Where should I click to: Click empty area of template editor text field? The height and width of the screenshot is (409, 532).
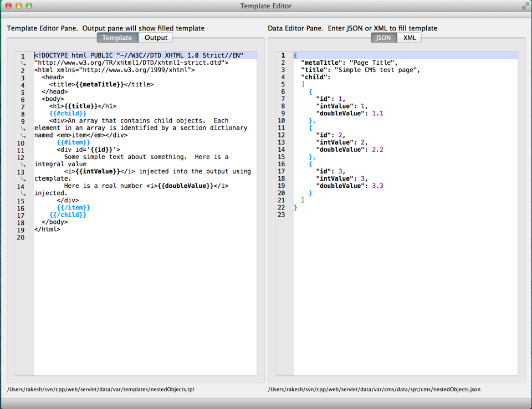(x=146, y=305)
